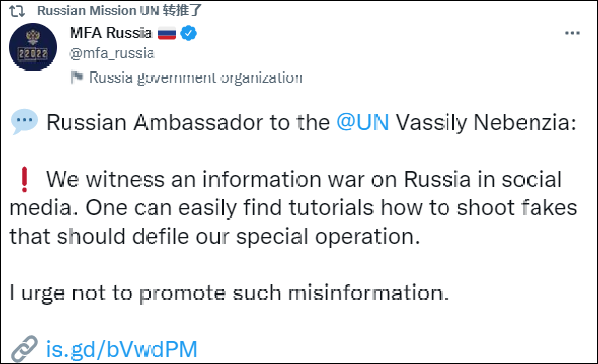Screen dimensions: 598x364
Task: Click the Russian flag emoji beside the name
Action: [167, 33]
